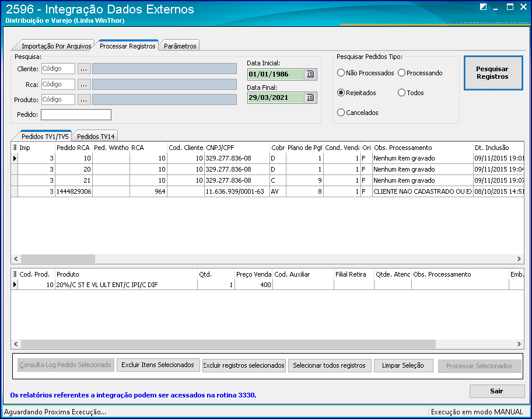Click Filial Retira column header

click(x=354, y=274)
